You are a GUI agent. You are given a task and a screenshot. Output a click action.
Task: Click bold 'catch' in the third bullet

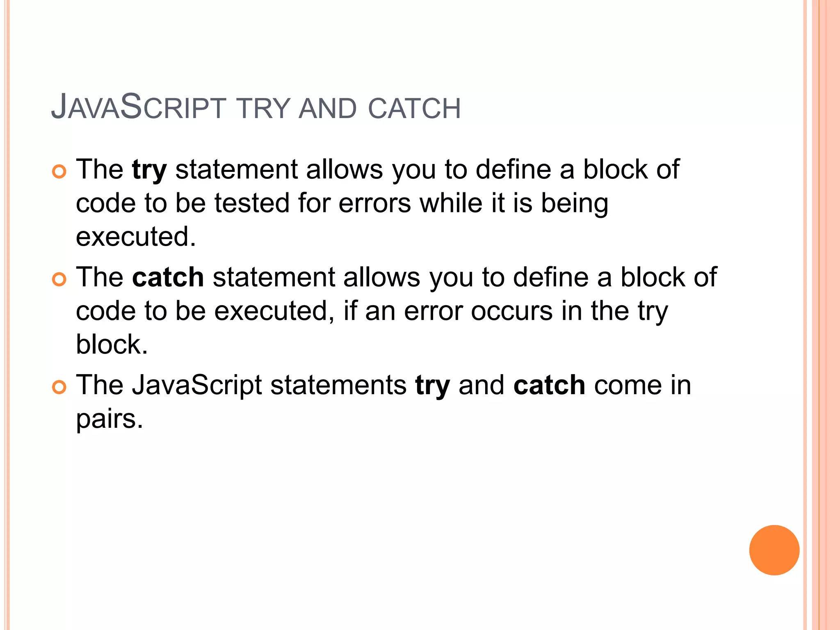(549, 386)
